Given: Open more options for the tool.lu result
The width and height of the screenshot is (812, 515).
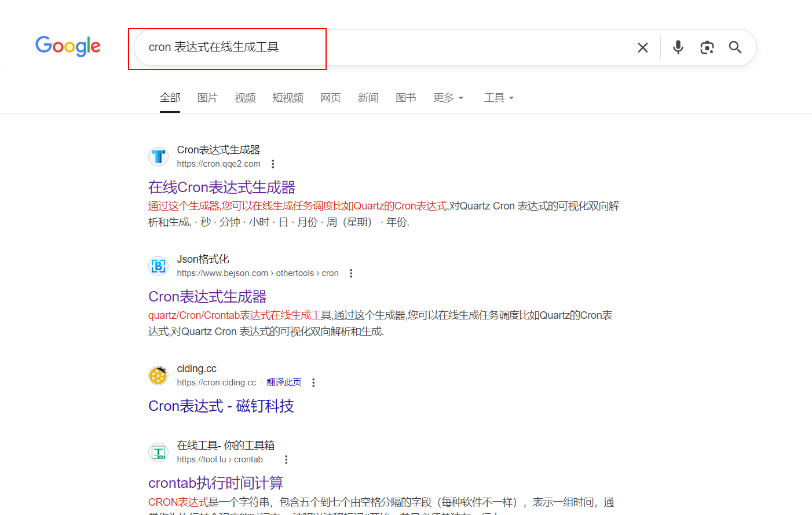Looking at the screenshot, I should click(286, 459).
